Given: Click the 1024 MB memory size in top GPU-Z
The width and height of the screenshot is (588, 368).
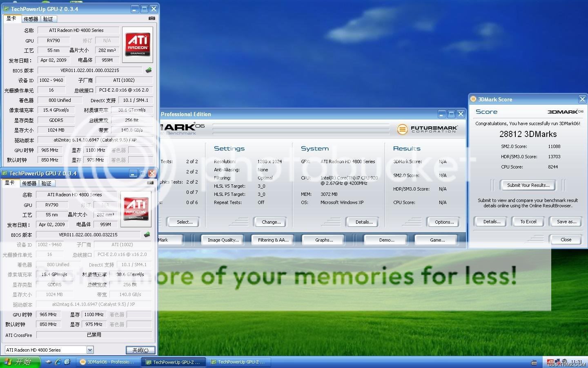Looking at the screenshot, I should tap(56, 130).
